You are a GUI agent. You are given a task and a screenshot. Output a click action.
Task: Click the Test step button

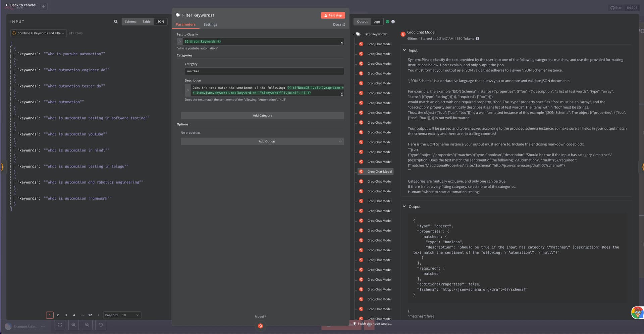(x=333, y=15)
